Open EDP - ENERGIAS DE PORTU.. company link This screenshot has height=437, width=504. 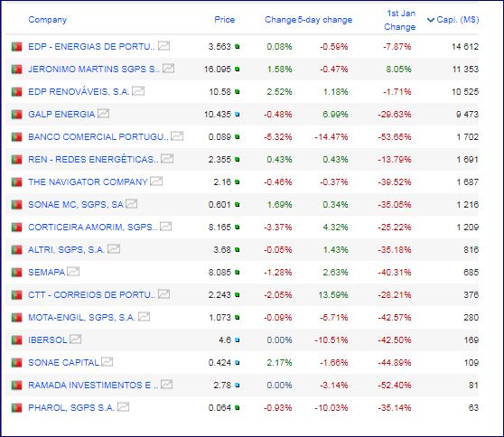(x=91, y=47)
